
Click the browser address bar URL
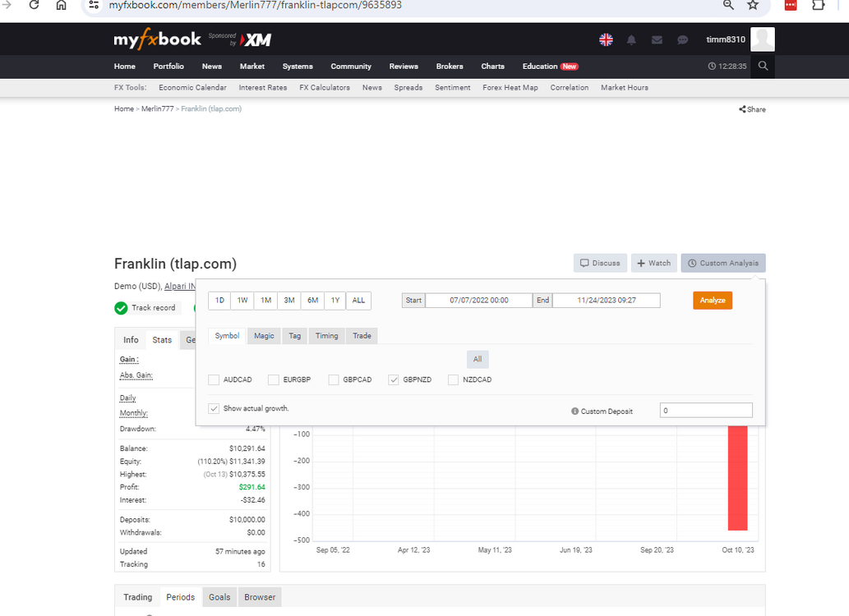(x=255, y=5)
